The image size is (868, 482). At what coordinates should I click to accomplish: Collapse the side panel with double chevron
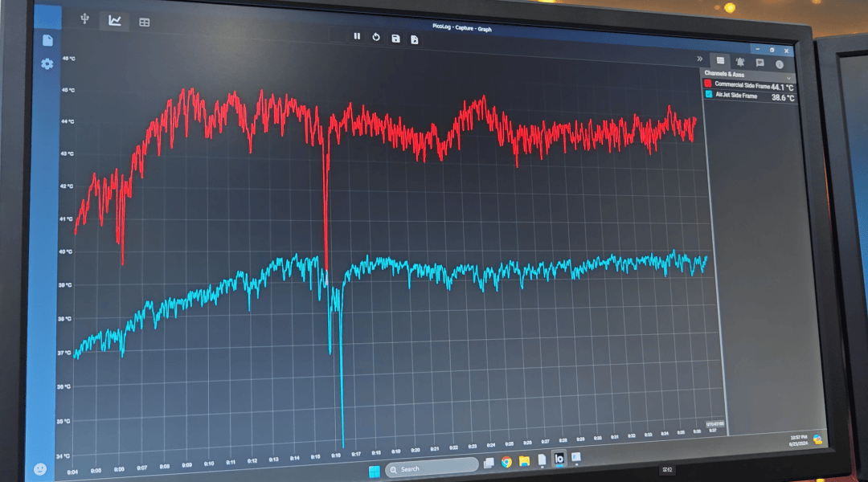700,59
